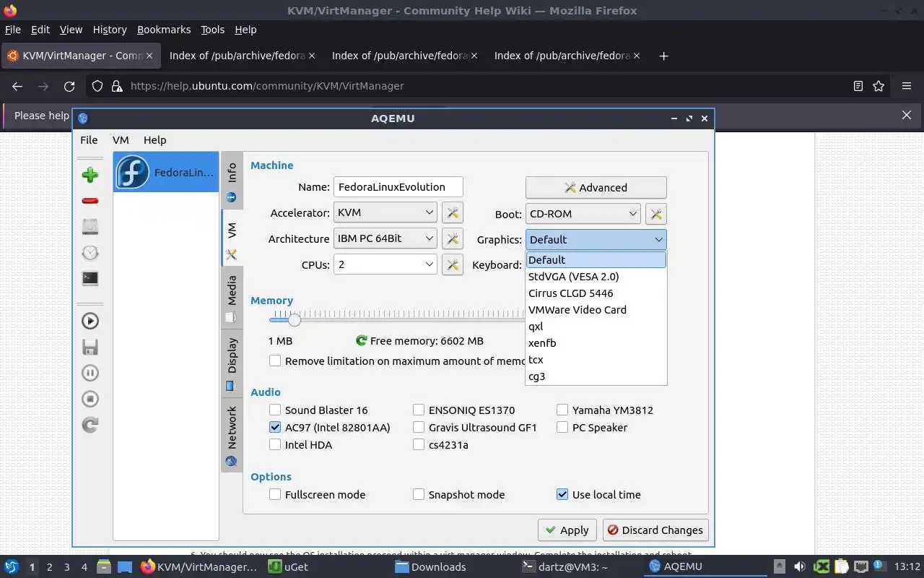Apply the VM changes

point(567,530)
